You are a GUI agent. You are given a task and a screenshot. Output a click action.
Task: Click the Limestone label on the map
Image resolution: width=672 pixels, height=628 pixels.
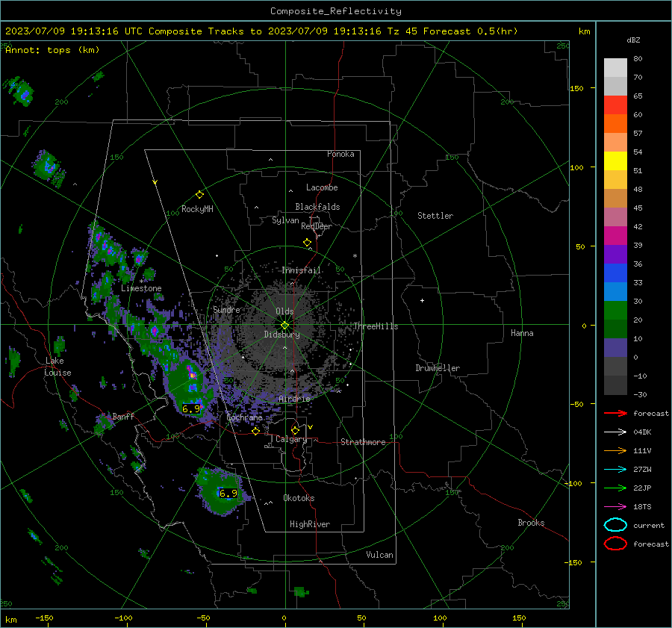click(141, 288)
